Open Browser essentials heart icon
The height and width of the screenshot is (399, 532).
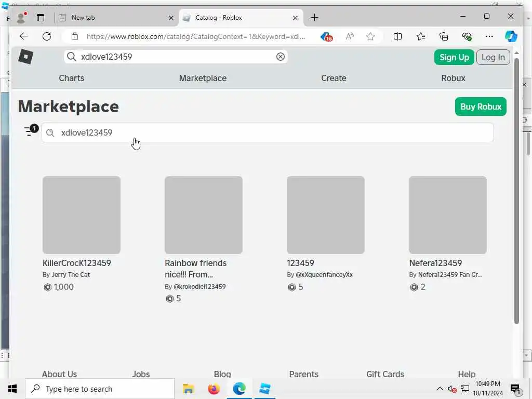(467, 36)
